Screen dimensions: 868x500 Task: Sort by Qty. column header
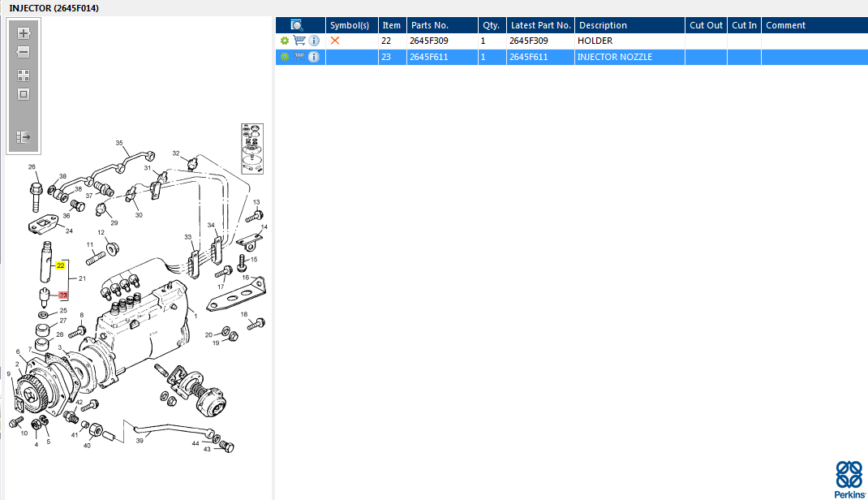(x=491, y=25)
